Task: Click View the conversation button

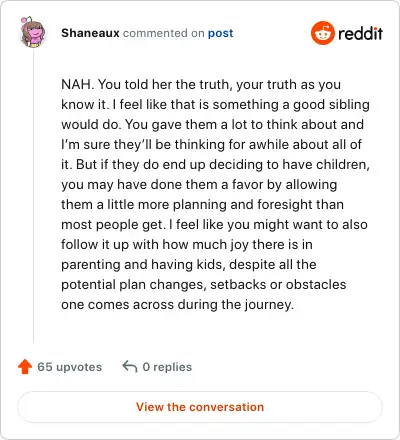Action: (x=200, y=407)
